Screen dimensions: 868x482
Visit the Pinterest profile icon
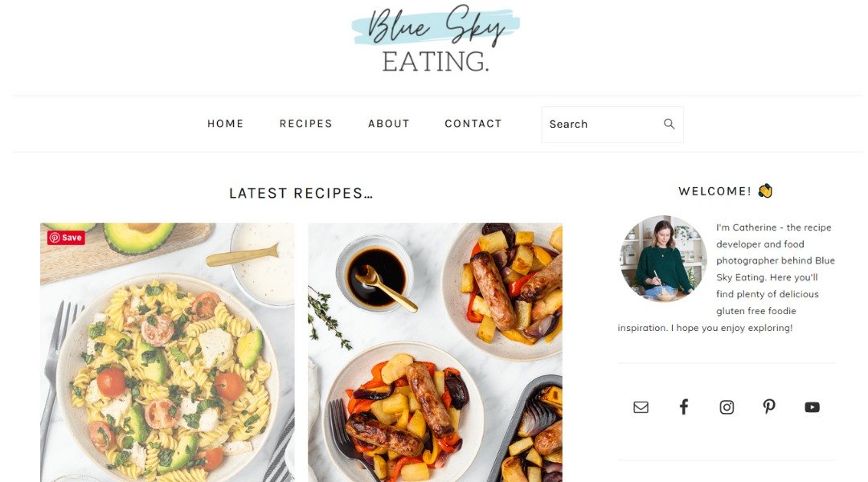point(769,406)
